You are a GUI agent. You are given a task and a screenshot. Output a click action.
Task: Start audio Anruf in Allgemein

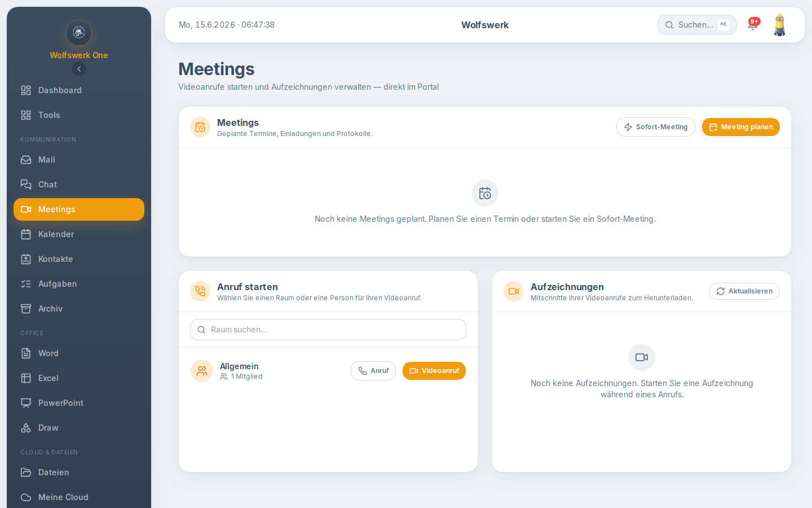(x=373, y=371)
